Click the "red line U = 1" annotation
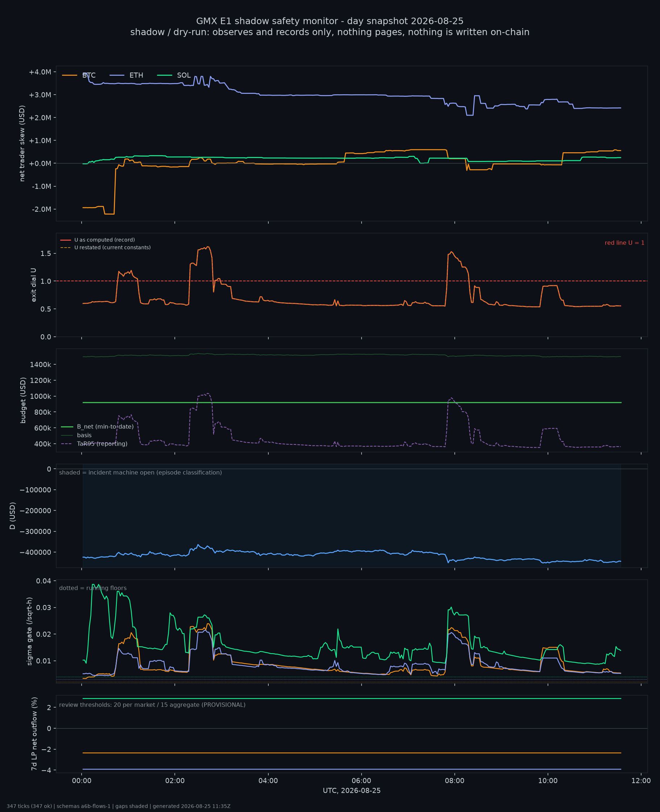This screenshot has width=660, height=812. coord(624,243)
